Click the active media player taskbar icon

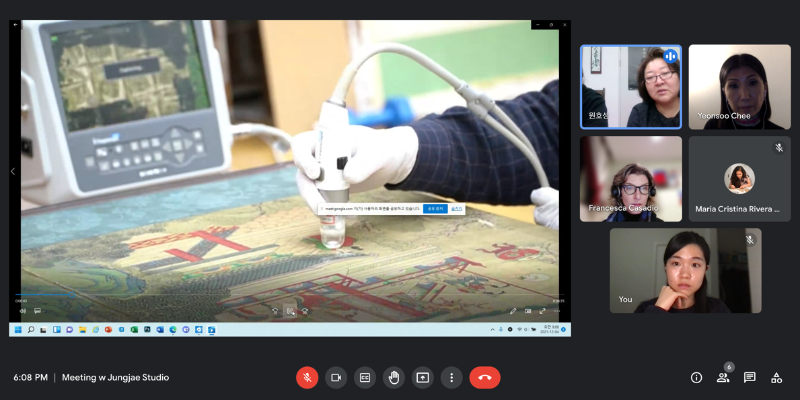[x=211, y=330]
